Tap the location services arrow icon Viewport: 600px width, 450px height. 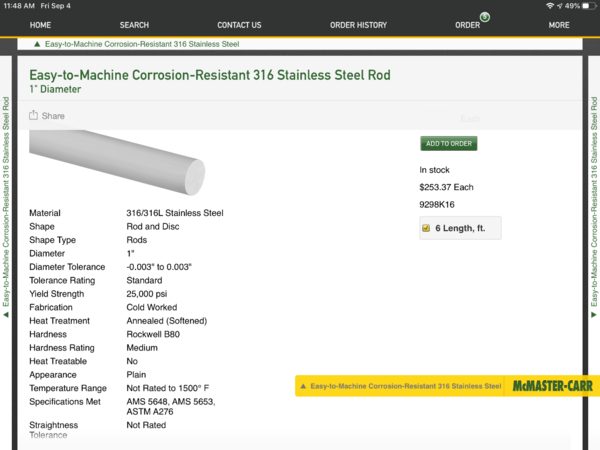(x=559, y=6)
